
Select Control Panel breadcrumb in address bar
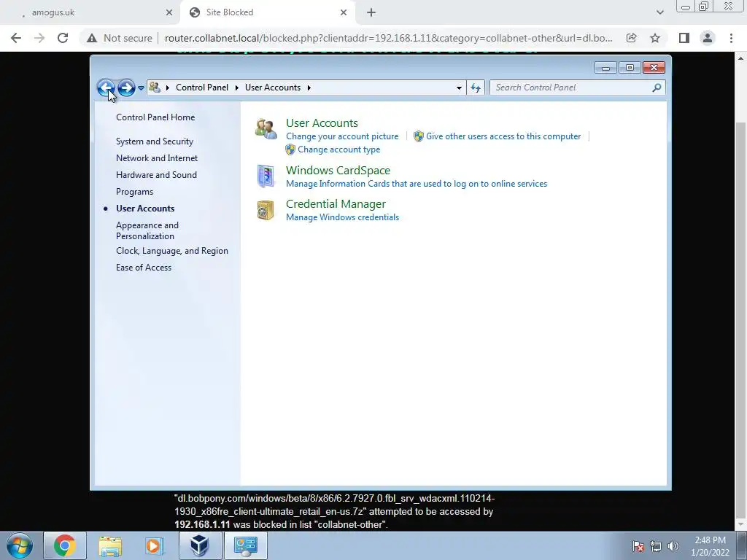point(202,87)
